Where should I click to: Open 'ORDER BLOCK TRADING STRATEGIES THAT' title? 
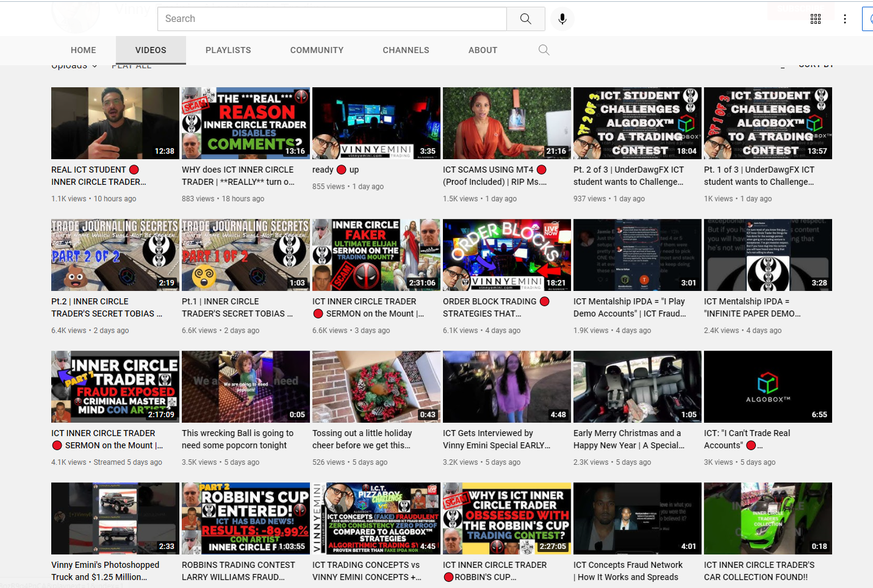496,307
